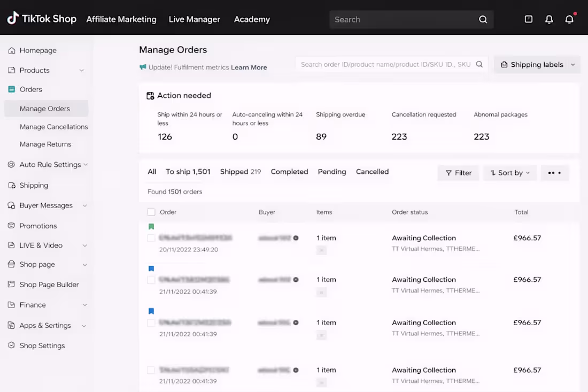Switch to Cancelled tab
The width and height of the screenshot is (588, 392).
tap(373, 172)
